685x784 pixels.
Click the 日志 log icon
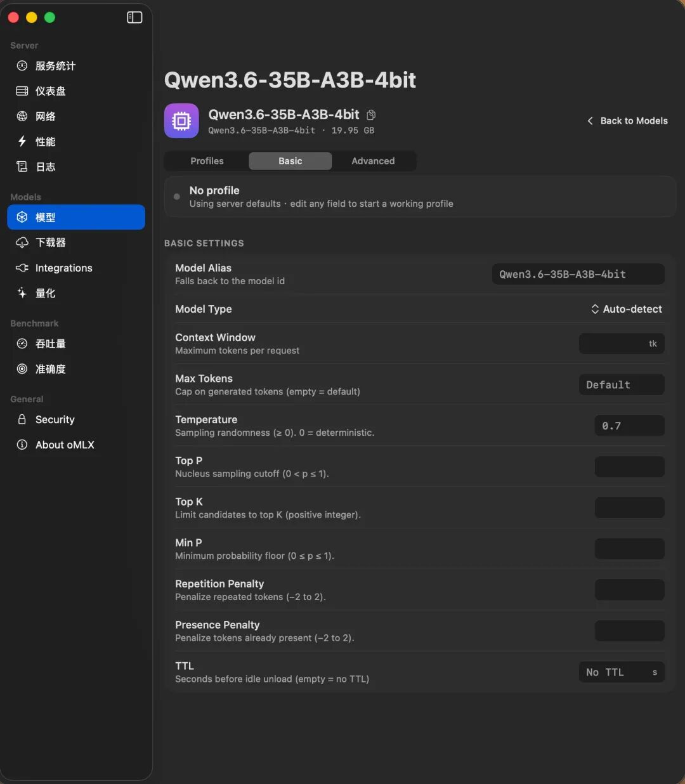22,167
